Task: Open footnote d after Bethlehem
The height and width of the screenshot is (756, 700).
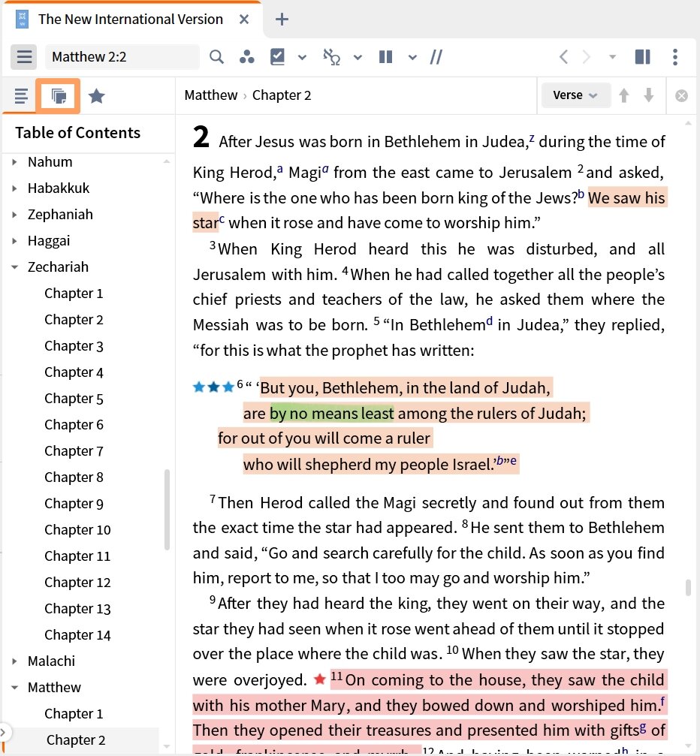Action: click(489, 321)
